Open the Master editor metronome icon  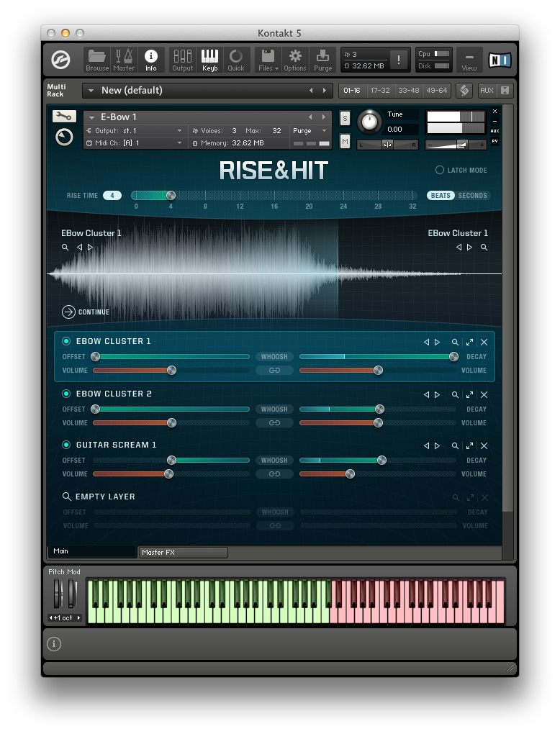[124, 60]
